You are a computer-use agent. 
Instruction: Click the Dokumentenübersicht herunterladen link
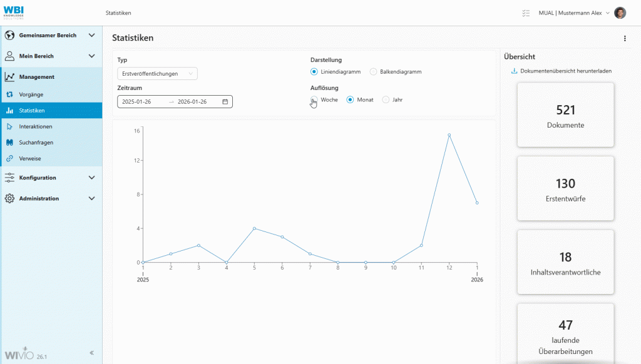(567, 71)
